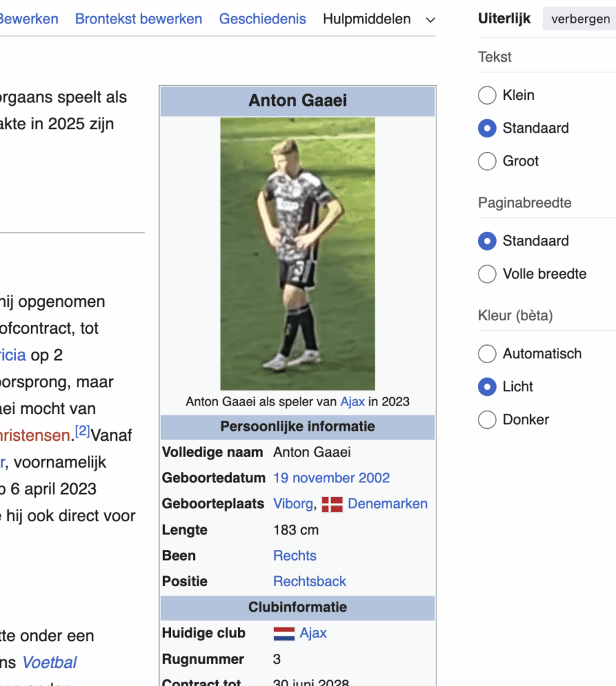This screenshot has width=616, height=686.
Task: Select Licht color mode
Action: (x=487, y=387)
